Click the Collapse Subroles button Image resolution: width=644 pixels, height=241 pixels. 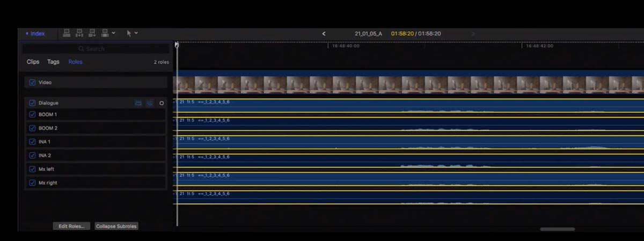tap(116, 226)
